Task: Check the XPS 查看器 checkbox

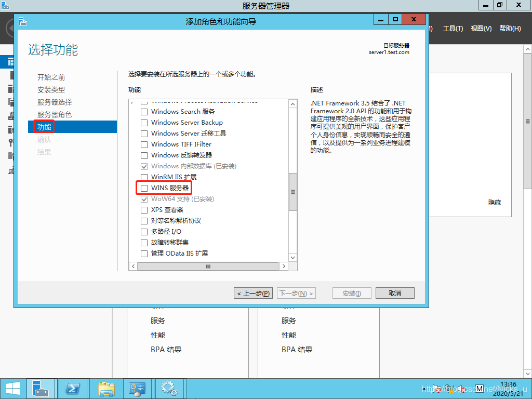Action: click(x=144, y=210)
